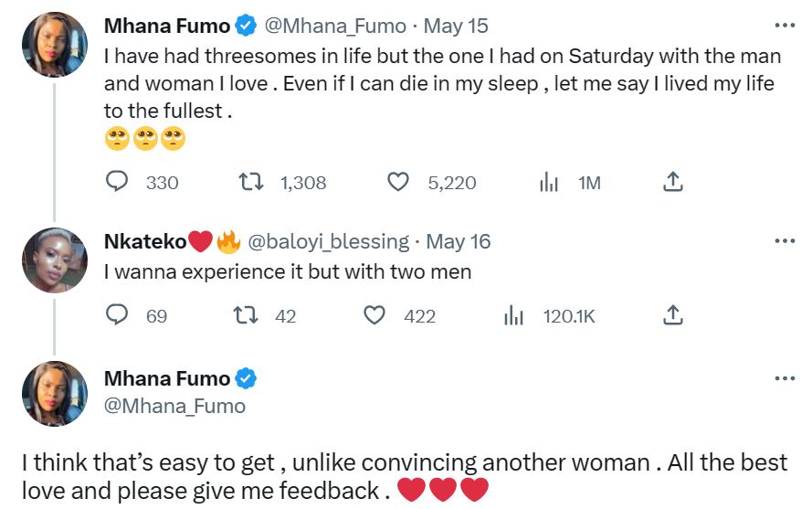Open the @baloyi_blessing handle link

[328, 241]
